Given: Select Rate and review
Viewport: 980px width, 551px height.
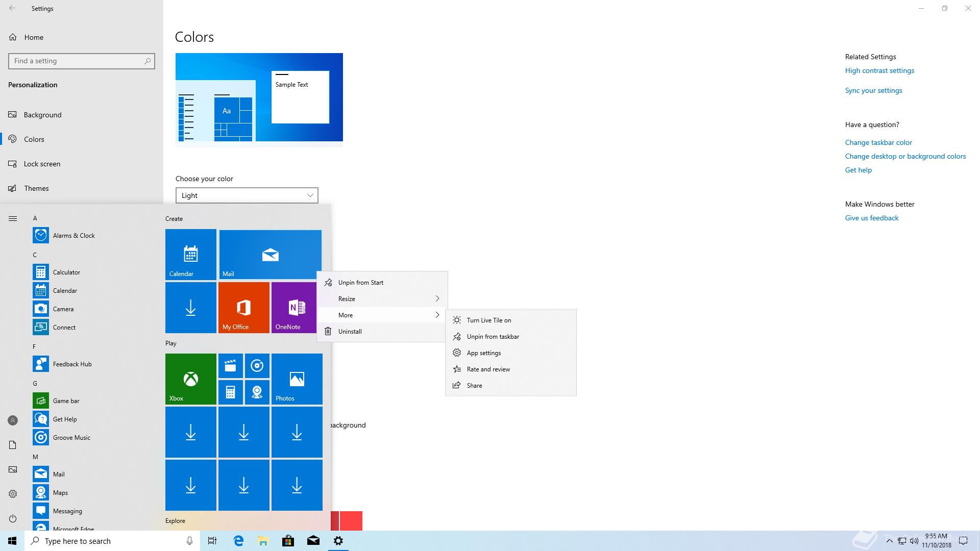Looking at the screenshot, I should pos(511,369).
